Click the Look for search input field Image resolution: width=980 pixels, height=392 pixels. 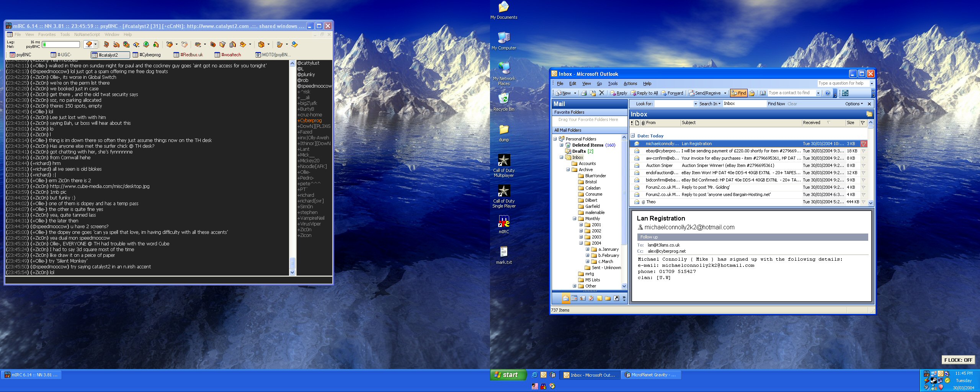(674, 104)
